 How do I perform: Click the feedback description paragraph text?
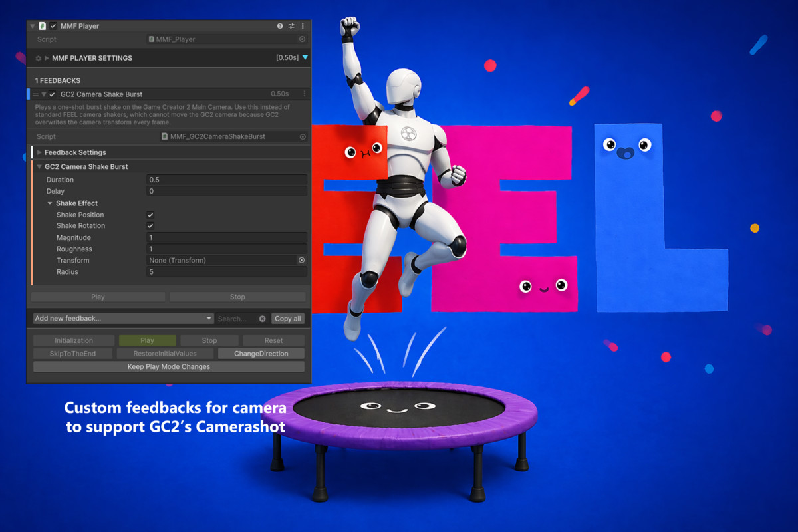pyautogui.click(x=162, y=114)
